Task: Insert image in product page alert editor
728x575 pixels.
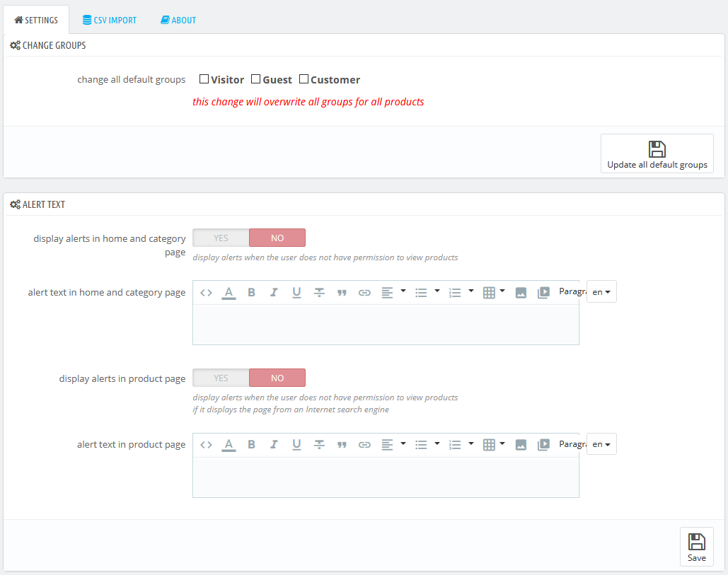Action: click(521, 445)
